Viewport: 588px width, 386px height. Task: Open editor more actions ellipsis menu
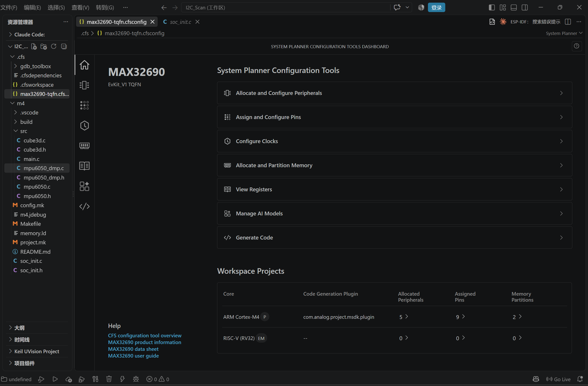point(579,22)
